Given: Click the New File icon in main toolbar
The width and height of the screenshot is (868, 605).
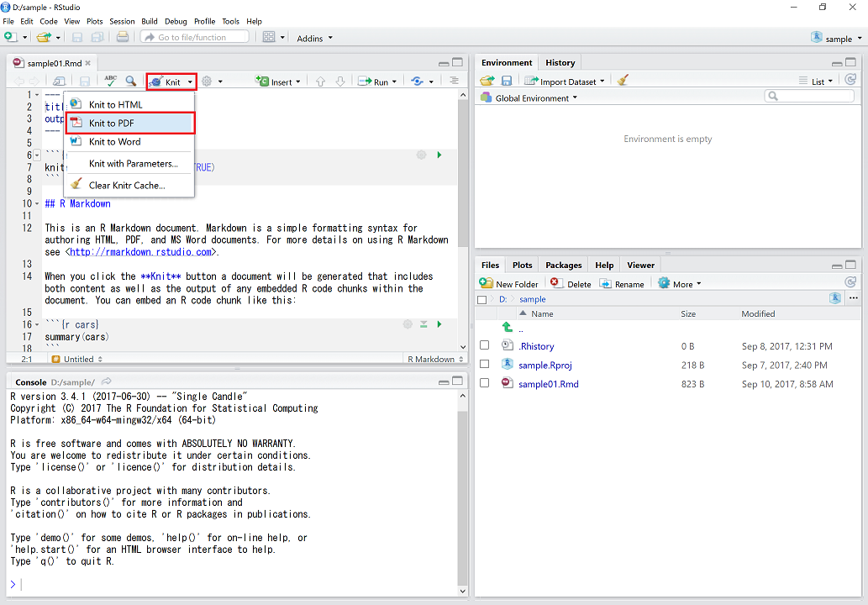Looking at the screenshot, I should [10, 37].
